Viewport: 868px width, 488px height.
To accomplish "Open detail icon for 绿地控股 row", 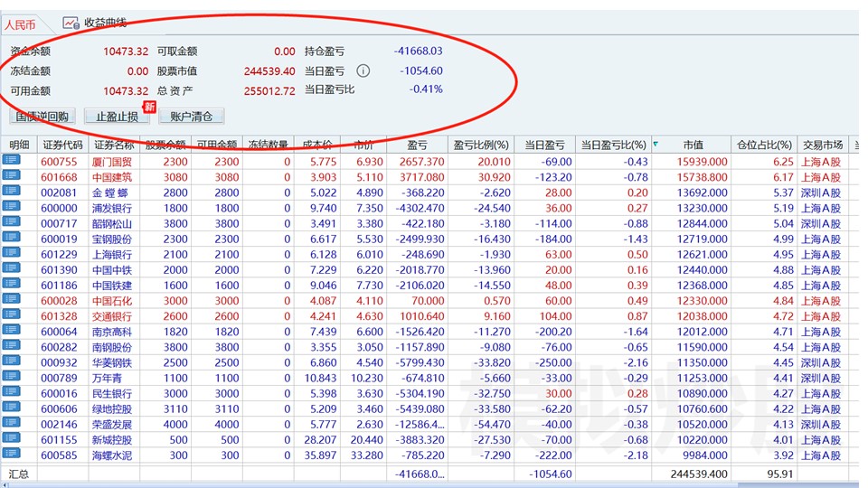I will [x=11, y=408].
